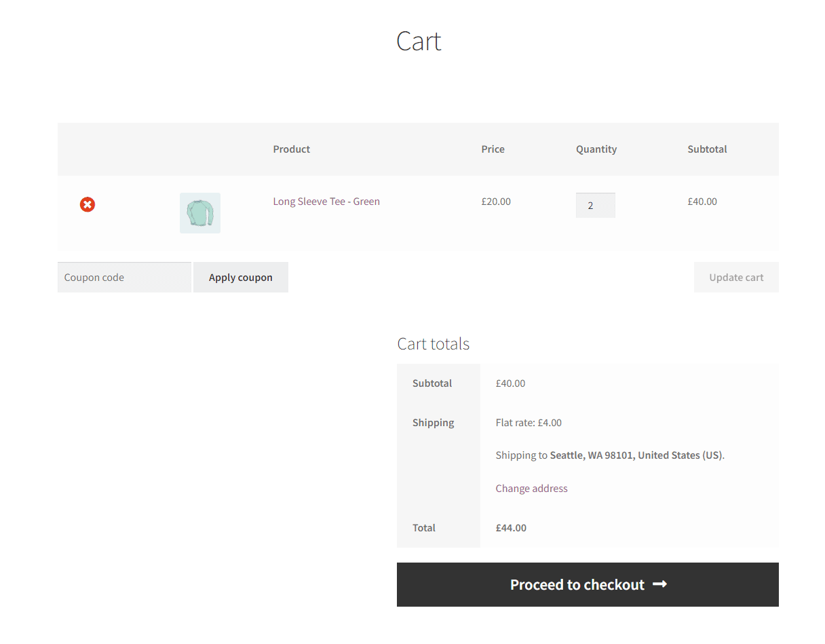Click the Flat rate: £4.00 shipping text
This screenshot has height=644, width=825.
pos(529,423)
